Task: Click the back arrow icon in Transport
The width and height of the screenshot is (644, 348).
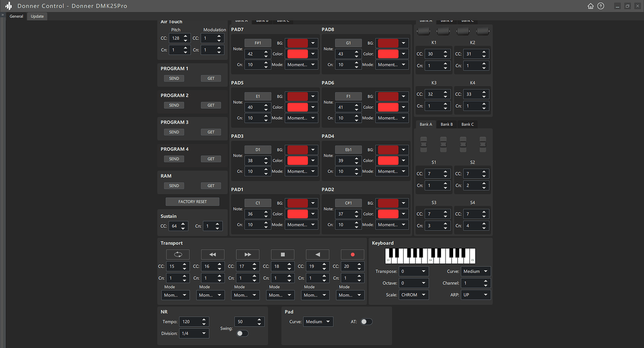Action: click(x=317, y=254)
